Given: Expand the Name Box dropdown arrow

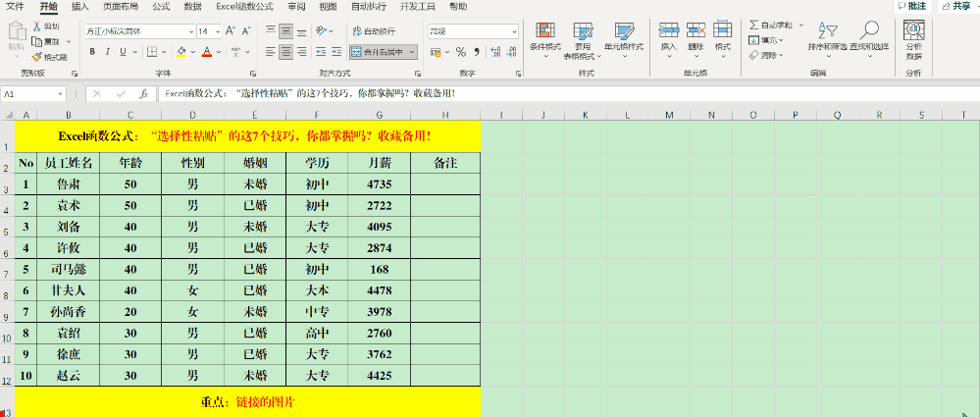Looking at the screenshot, I should pyautogui.click(x=61, y=94).
